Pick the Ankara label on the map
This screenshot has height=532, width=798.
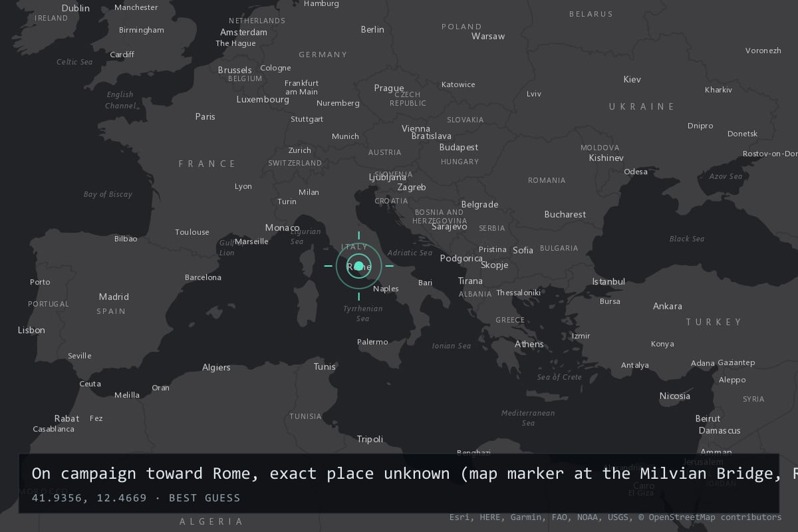[x=668, y=306]
